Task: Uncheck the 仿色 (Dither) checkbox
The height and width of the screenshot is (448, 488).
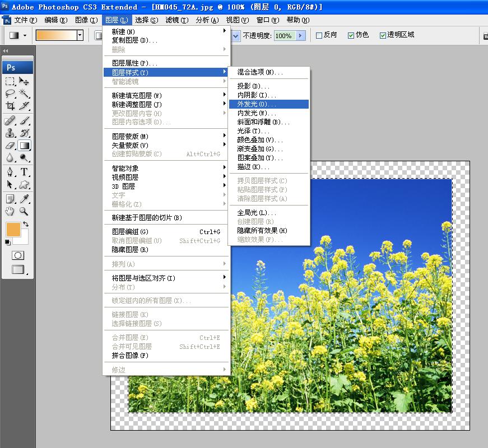Action: tap(351, 35)
